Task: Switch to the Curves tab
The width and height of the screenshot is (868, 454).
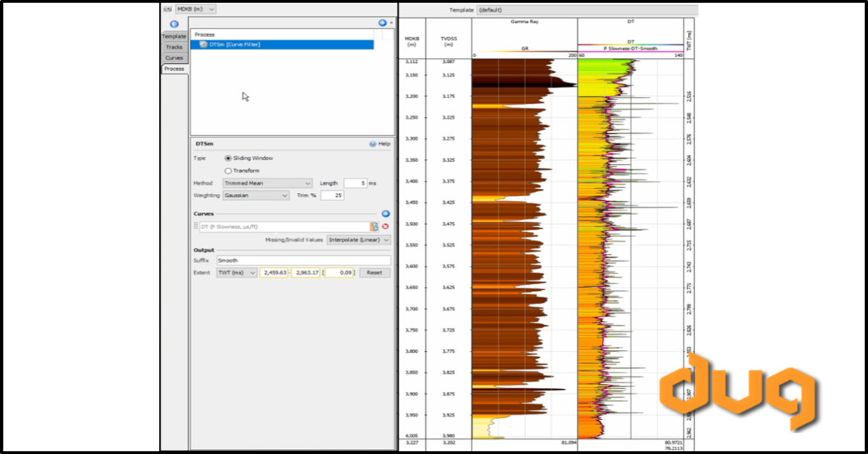Action: [174, 57]
